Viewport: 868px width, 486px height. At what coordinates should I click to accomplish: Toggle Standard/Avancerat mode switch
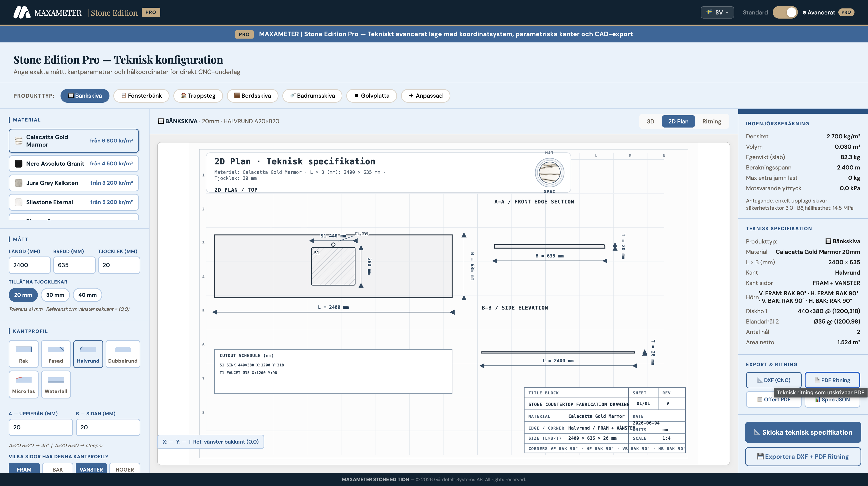(x=785, y=13)
